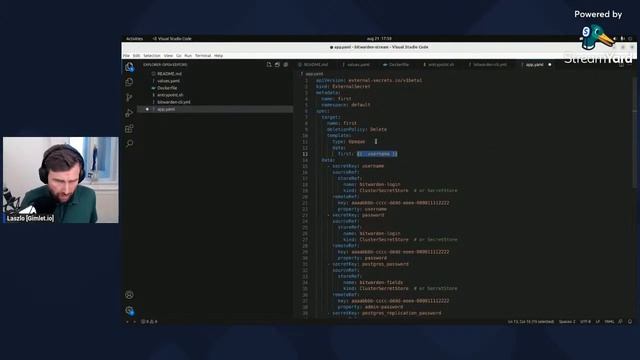Click the Close All Editors icon
The image size is (640, 360).
click(286, 64)
